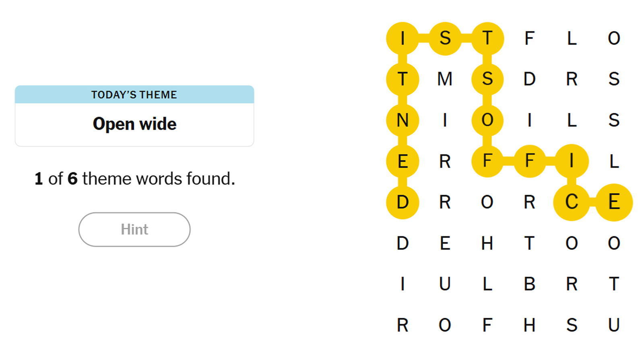Tap the U in the bottom-right corner
This screenshot has height=362, width=644.
[614, 325]
